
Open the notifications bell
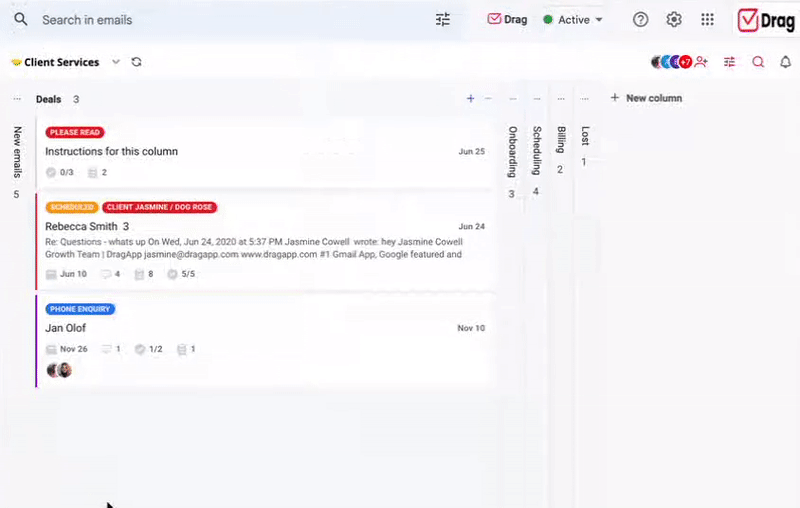(786, 62)
